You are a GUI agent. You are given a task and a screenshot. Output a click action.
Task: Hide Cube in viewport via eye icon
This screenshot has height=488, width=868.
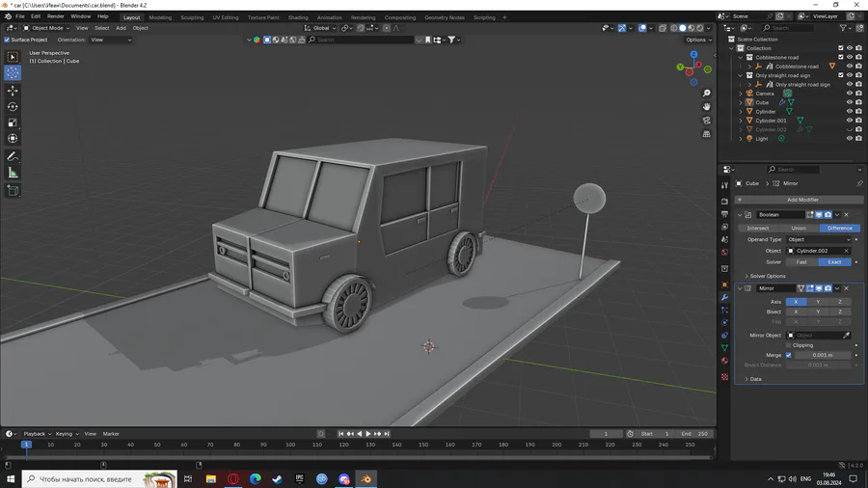point(849,102)
